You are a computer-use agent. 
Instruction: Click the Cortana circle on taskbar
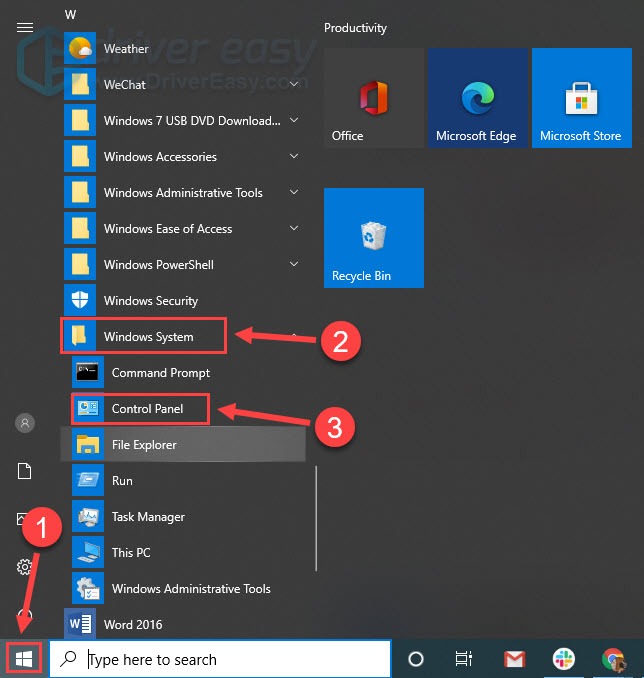pyautogui.click(x=416, y=659)
